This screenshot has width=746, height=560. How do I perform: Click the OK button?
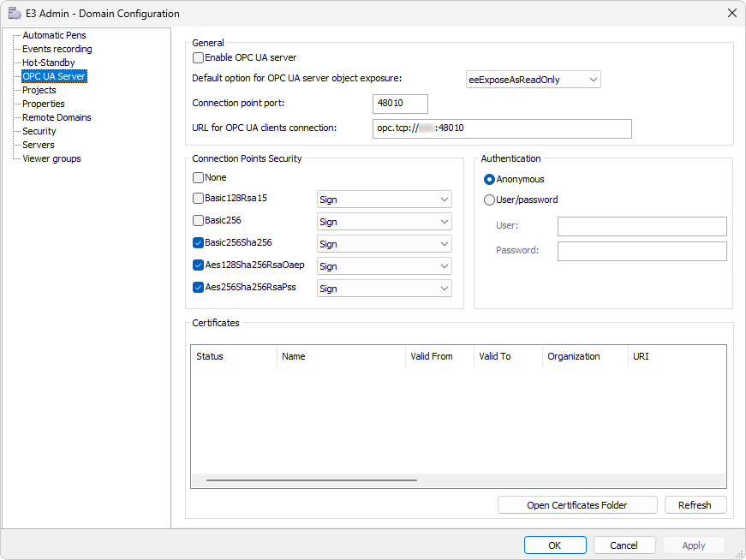(x=555, y=545)
